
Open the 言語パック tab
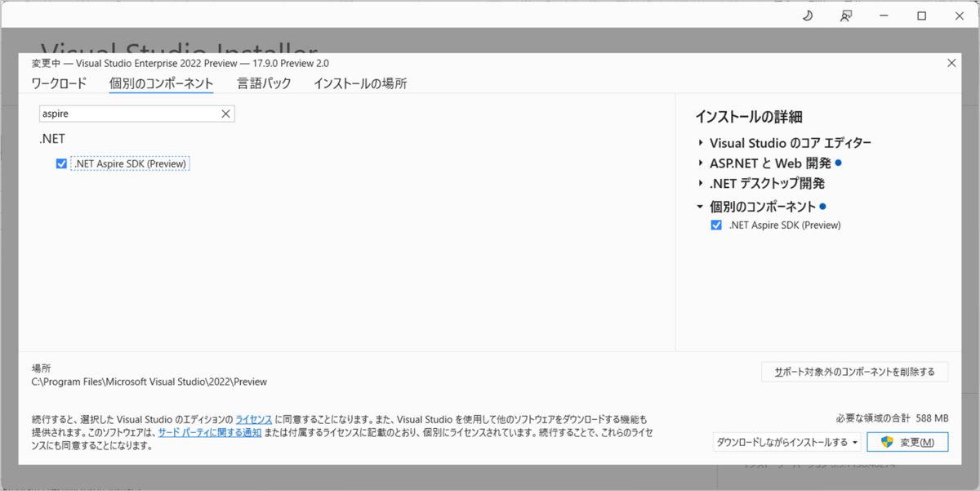point(263,83)
